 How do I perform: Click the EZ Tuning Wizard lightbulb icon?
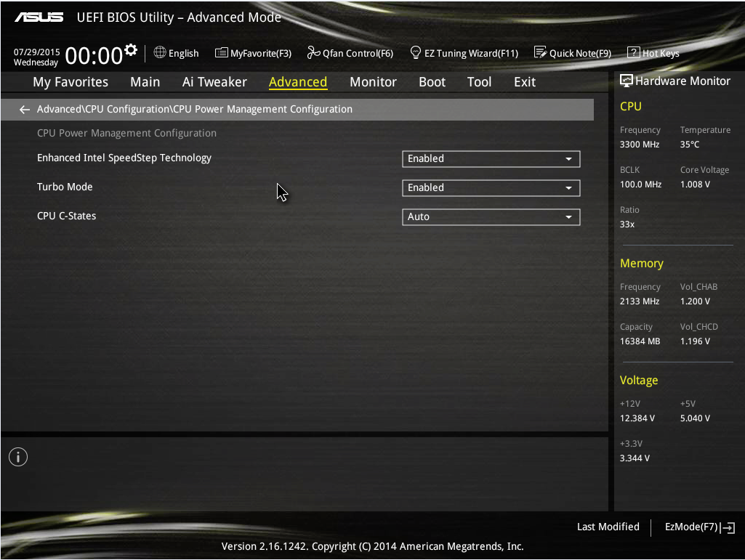(x=415, y=52)
